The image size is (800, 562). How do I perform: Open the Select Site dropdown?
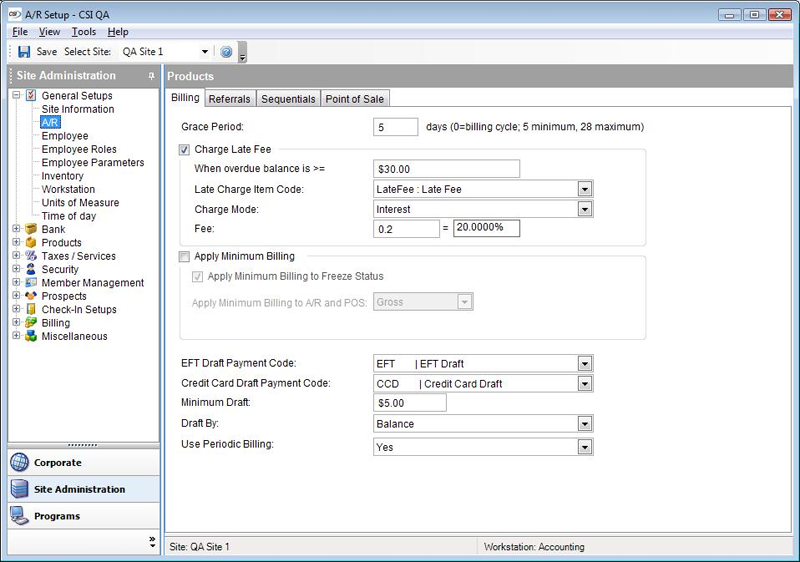205,52
